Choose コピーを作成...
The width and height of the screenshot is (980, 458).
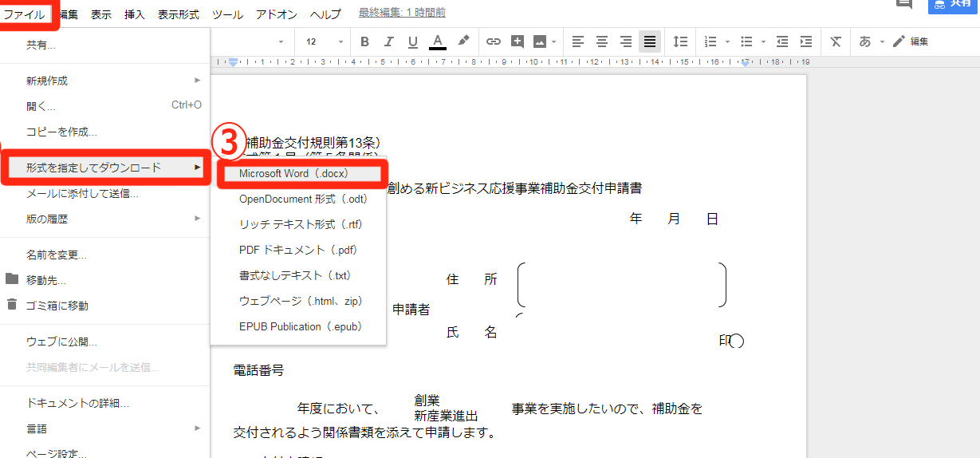[x=105, y=131]
